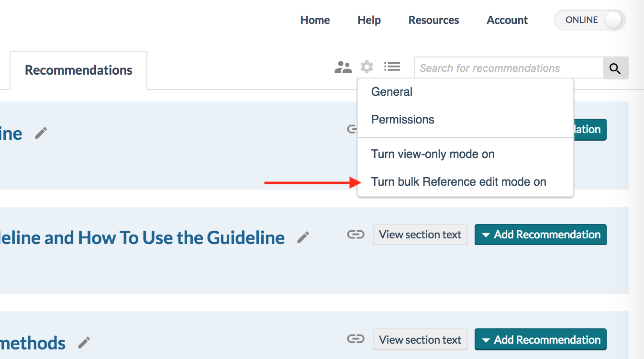Focus the Search for recommendations field
Viewport: 644px width, 359px height.
tap(509, 68)
